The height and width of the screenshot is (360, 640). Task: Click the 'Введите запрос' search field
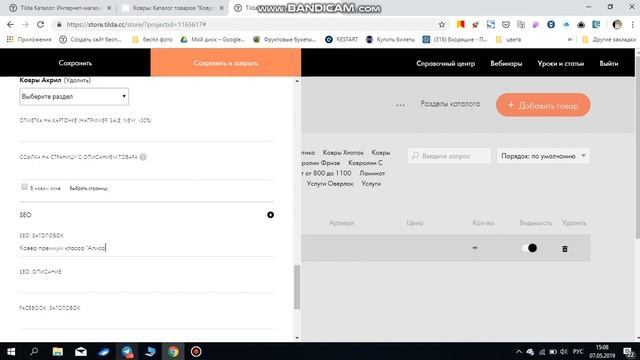(449, 156)
